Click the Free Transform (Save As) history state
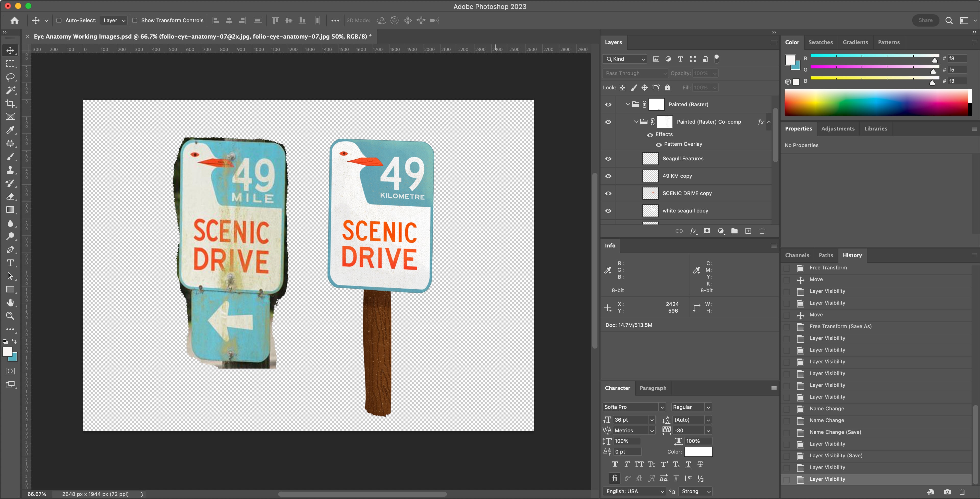 click(x=840, y=327)
